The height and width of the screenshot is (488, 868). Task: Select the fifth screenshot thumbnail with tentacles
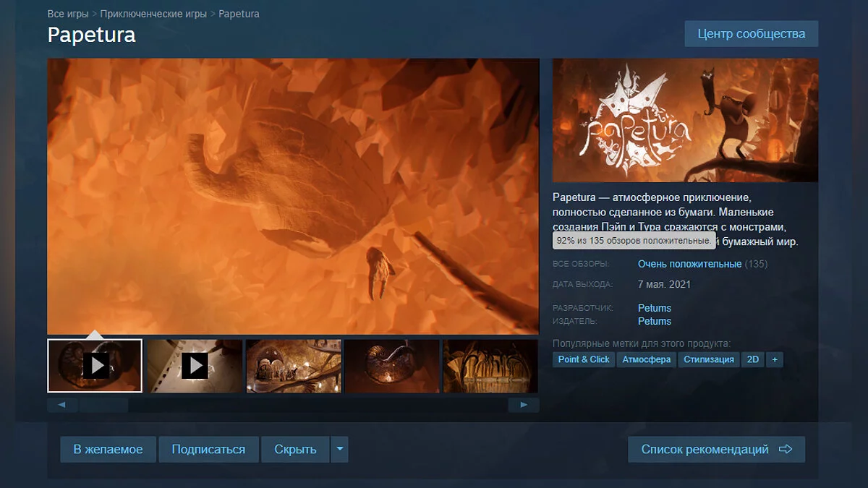coord(490,366)
